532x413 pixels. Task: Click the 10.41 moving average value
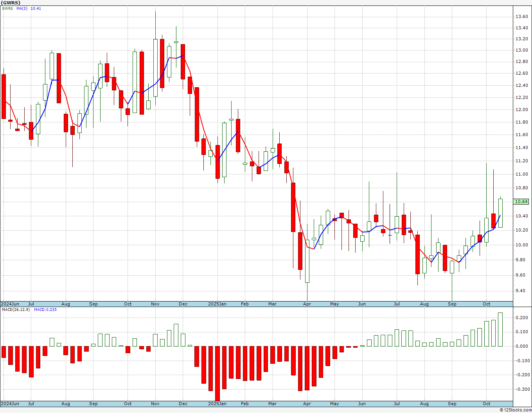pyautogui.click(x=36, y=9)
